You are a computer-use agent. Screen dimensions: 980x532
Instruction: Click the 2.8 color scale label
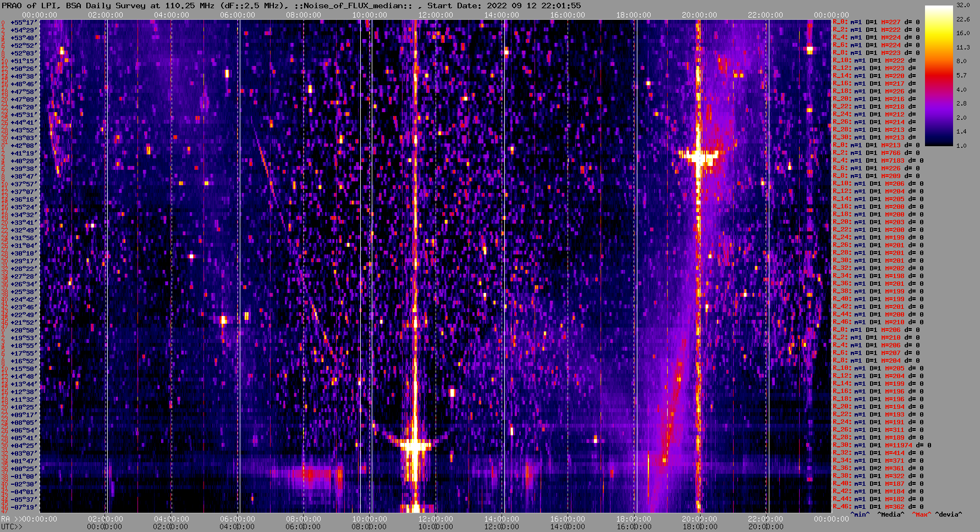[x=961, y=103]
